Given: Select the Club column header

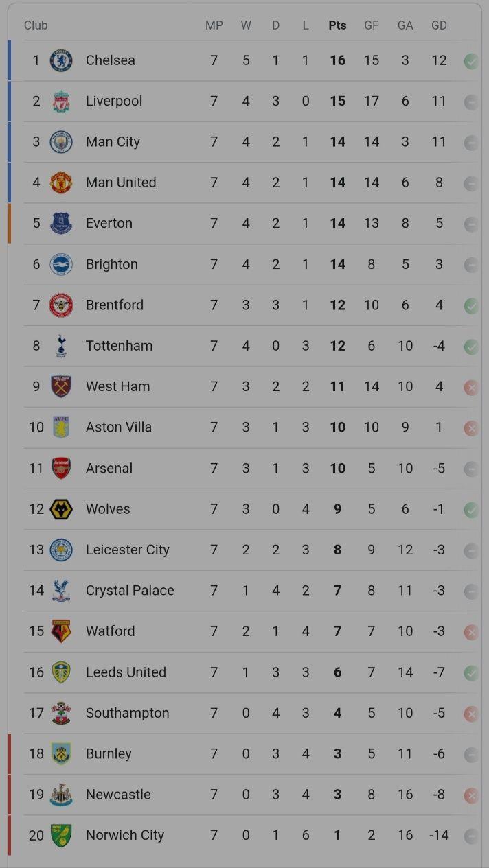Looking at the screenshot, I should coord(36,25).
